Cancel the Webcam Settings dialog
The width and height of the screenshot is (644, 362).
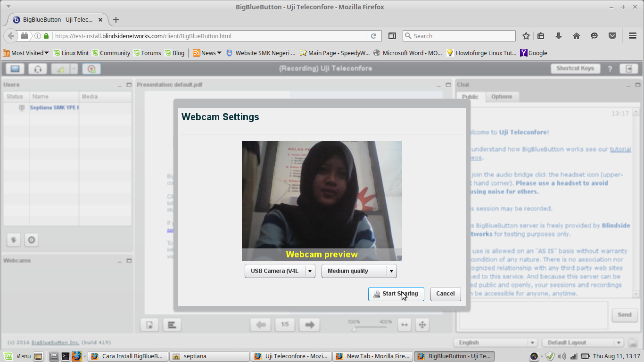coord(445,294)
